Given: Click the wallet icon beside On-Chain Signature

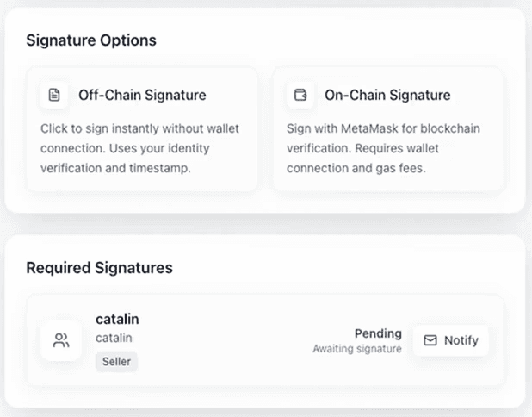Looking at the screenshot, I should pyautogui.click(x=300, y=95).
